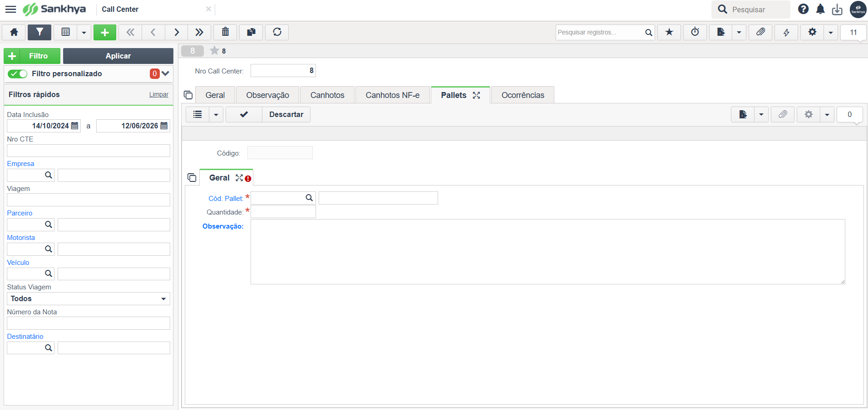Delete record with trash icon
Viewport: 868px width, 410px height.
[x=225, y=32]
